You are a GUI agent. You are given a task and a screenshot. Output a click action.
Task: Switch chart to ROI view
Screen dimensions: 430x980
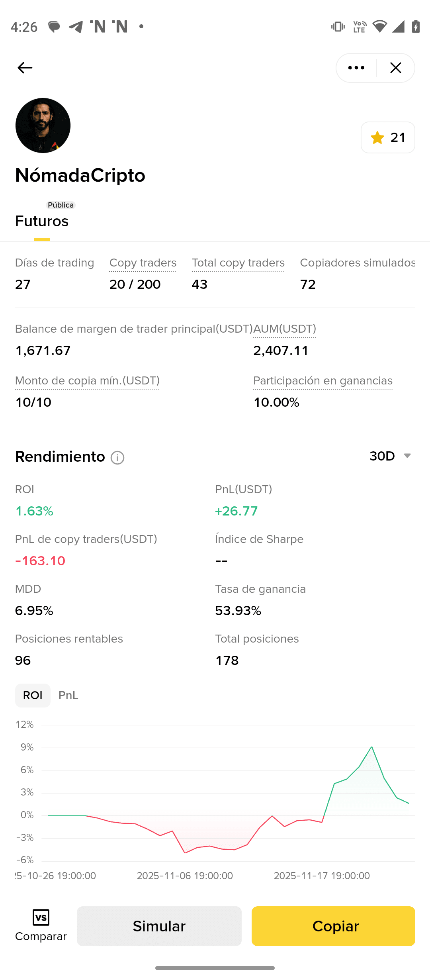[33, 696]
